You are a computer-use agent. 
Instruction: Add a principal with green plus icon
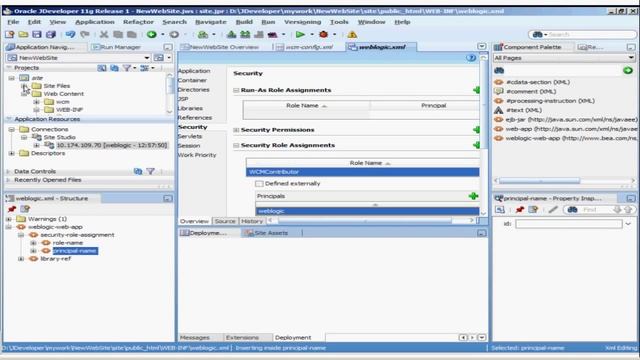point(473,196)
